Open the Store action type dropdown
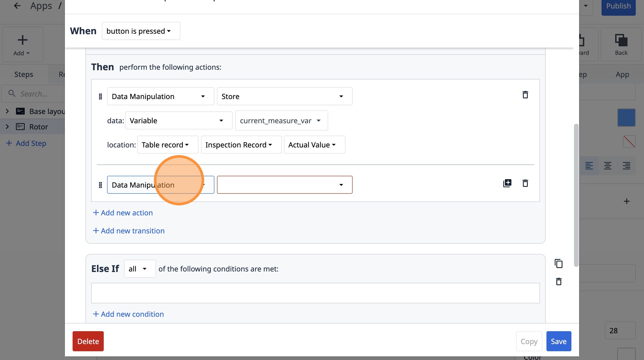 (284, 96)
